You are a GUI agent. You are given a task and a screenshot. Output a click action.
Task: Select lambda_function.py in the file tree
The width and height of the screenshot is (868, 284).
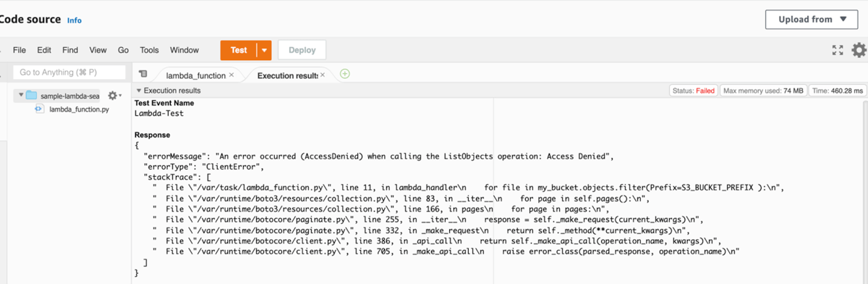(80, 109)
